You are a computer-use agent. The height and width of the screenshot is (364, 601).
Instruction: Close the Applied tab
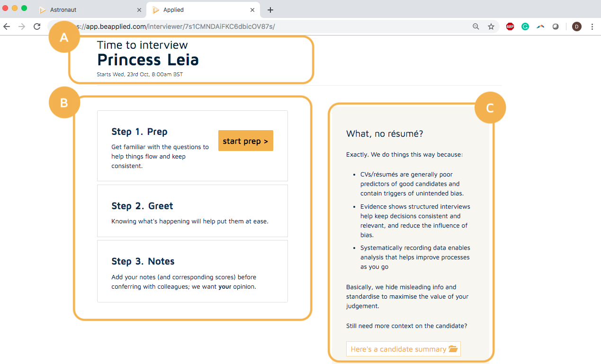[252, 10]
